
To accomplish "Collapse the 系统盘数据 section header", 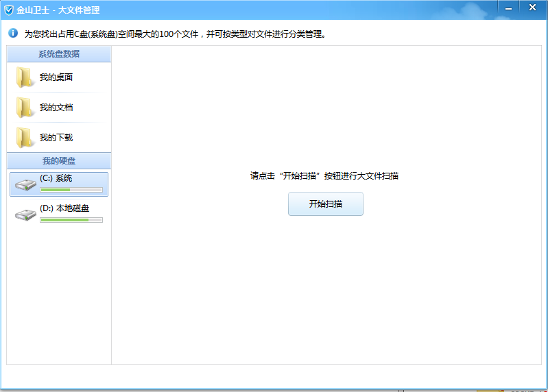I will (59, 54).
